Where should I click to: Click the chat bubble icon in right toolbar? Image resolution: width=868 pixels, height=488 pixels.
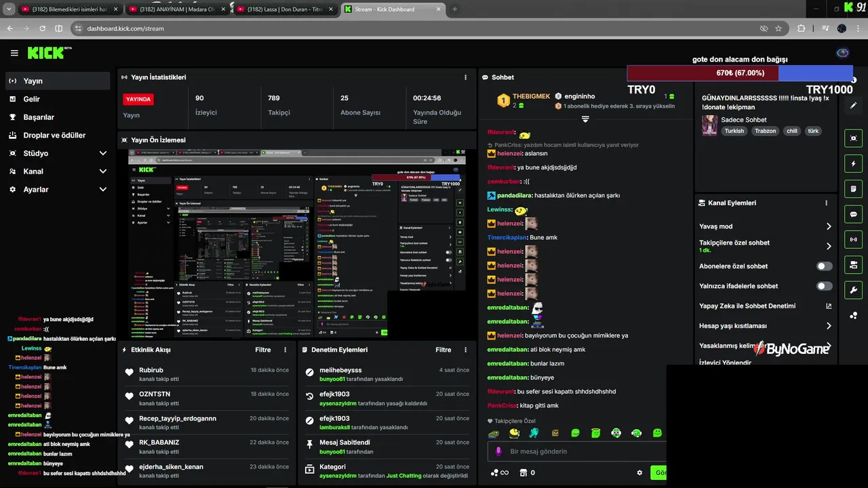pos(853,214)
